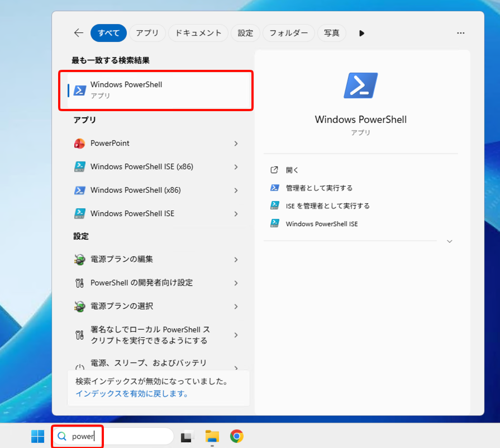Open the Windows PowerShell best match result

pos(159,90)
